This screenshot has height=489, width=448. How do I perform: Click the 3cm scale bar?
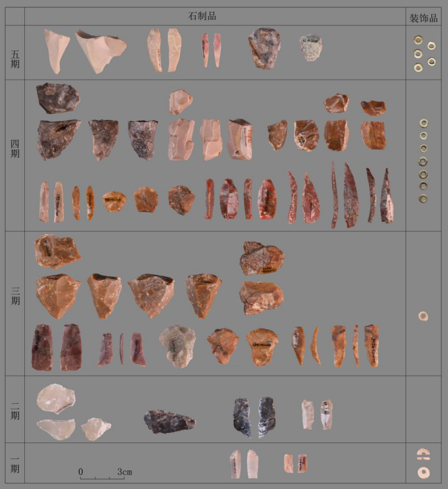click(105, 475)
